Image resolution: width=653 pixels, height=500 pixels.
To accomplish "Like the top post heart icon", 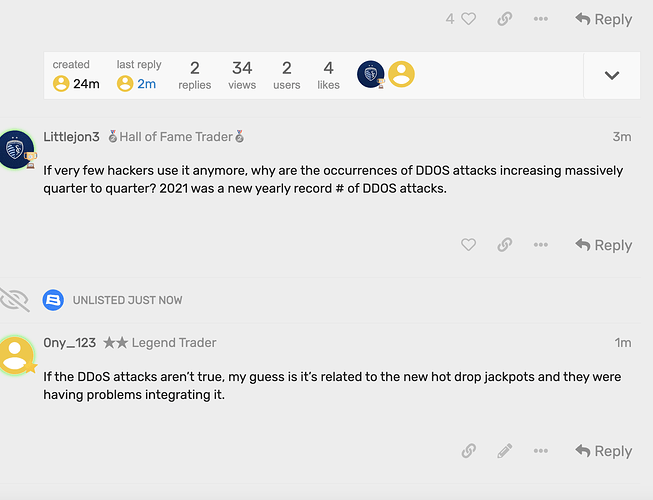I will pos(468,19).
